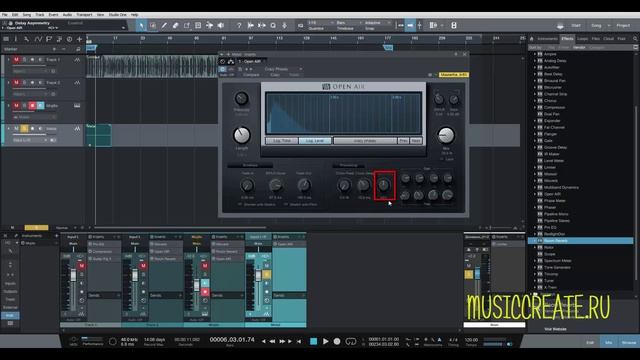Screen dimensions: 640x360
Task: Toggle solo on the fourth selected track
Action: tap(24, 129)
